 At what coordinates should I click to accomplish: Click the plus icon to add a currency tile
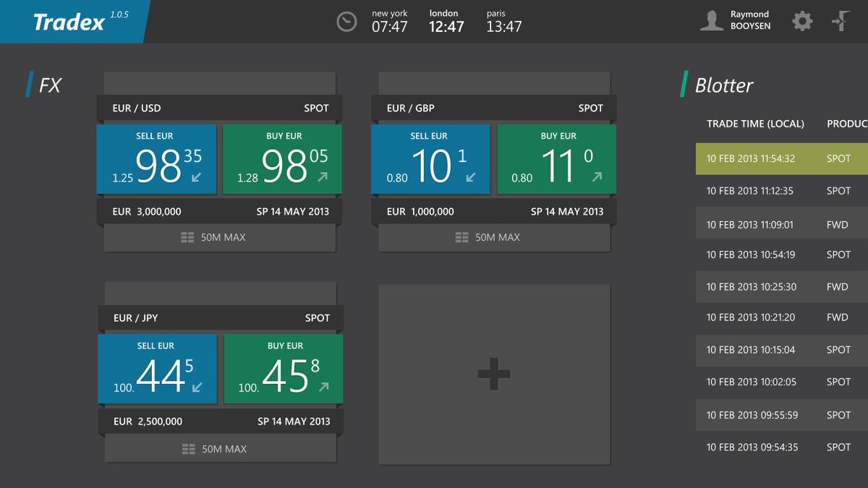pos(493,374)
